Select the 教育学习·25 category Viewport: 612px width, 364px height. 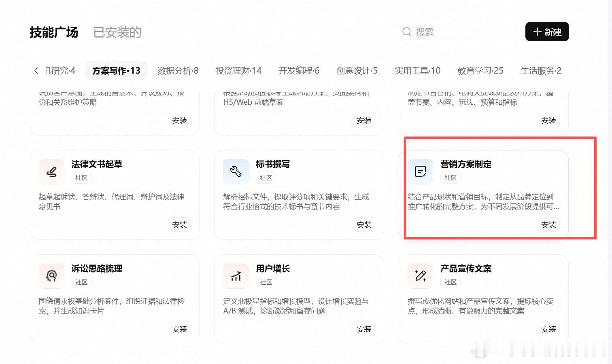[x=480, y=71]
